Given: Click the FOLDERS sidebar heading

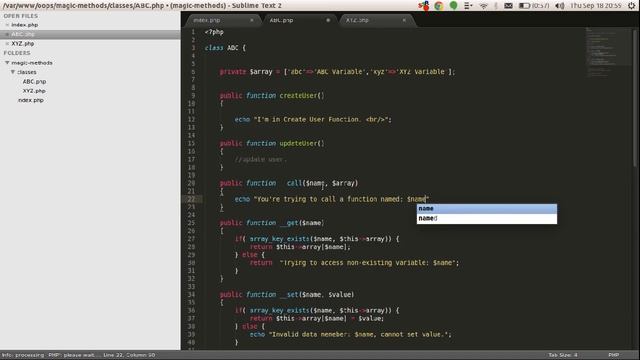Looking at the screenshot, I should coord(17,53).
